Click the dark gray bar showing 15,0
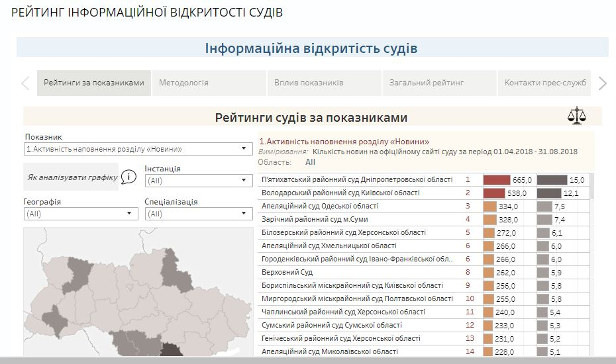 coord(552,180)
